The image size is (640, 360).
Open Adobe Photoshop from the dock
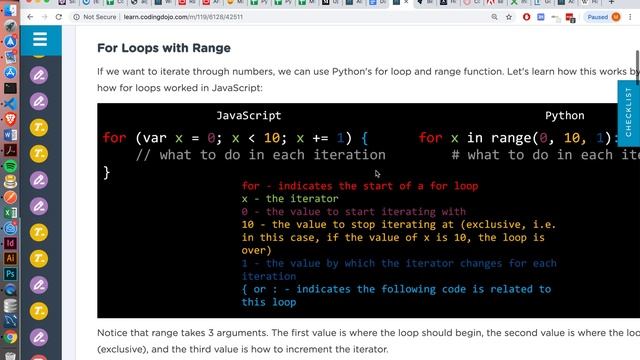(10, 274)
